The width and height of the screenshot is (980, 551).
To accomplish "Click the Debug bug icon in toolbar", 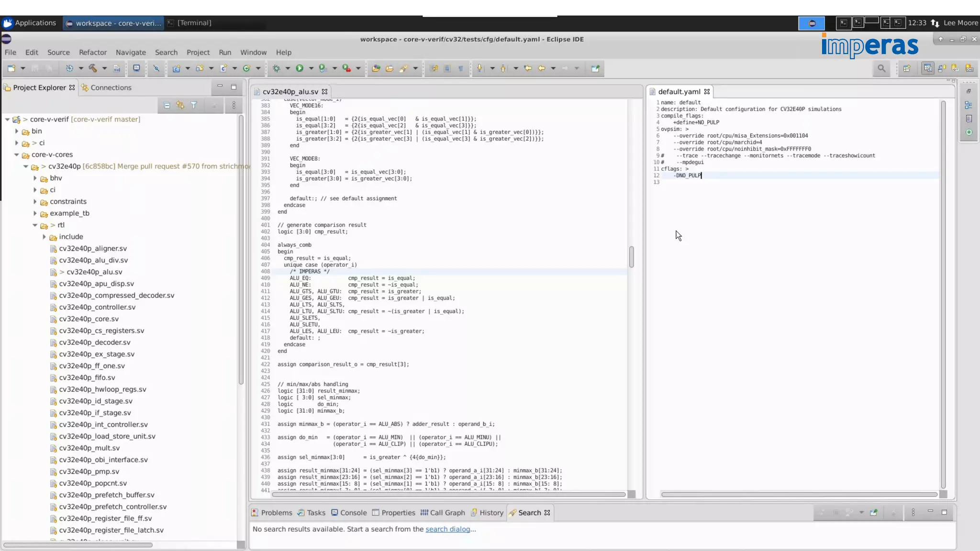I will pos(277,68).
